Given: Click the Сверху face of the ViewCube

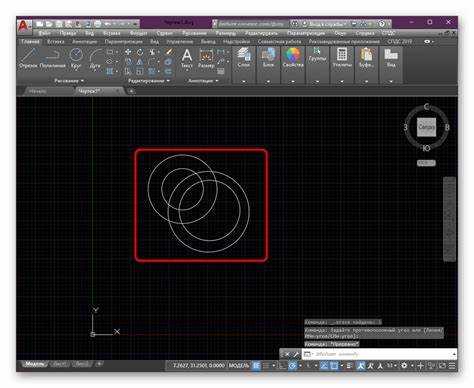Looking at the screenshot, I should point(426,127).
